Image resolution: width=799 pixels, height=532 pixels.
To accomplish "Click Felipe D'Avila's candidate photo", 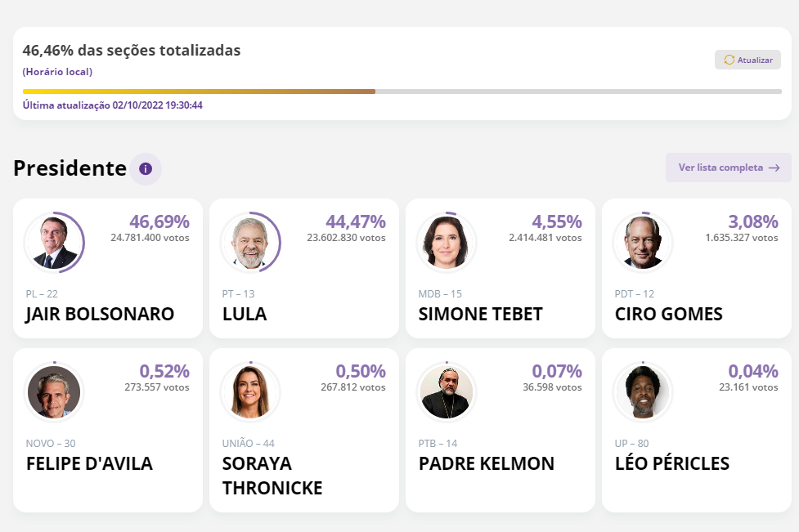I will tap(54, 392).
